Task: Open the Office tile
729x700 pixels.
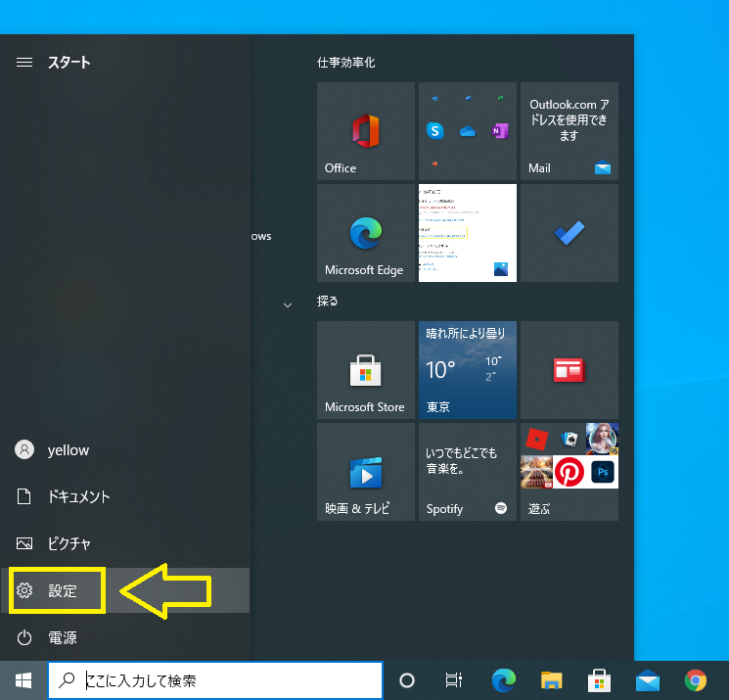Action: (365, 131)
